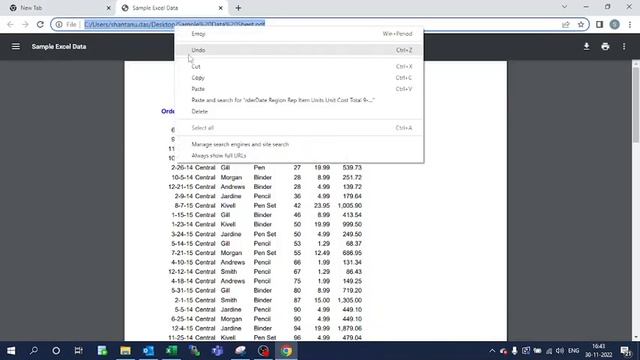Open Cortana circle icon
The height and width of the screenshot is (360, 640).
[x=56, y=351]
